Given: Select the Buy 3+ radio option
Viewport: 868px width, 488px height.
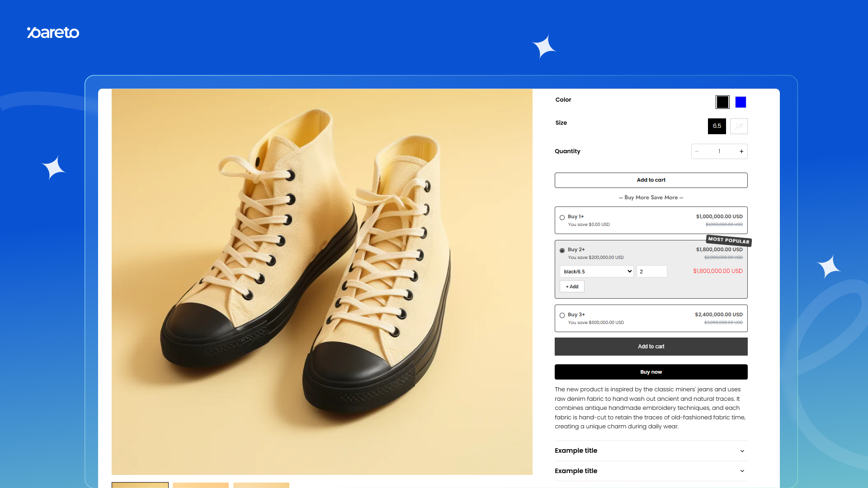Looking at the screenshot, I should 562,315.
